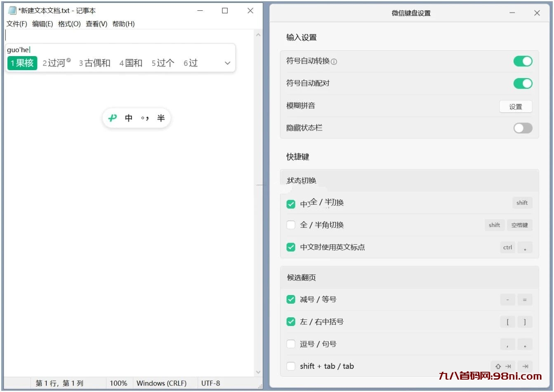Click Notepad scrollbar up arrow
This screenshot has width=554, height=392.
tap(258, 35)
